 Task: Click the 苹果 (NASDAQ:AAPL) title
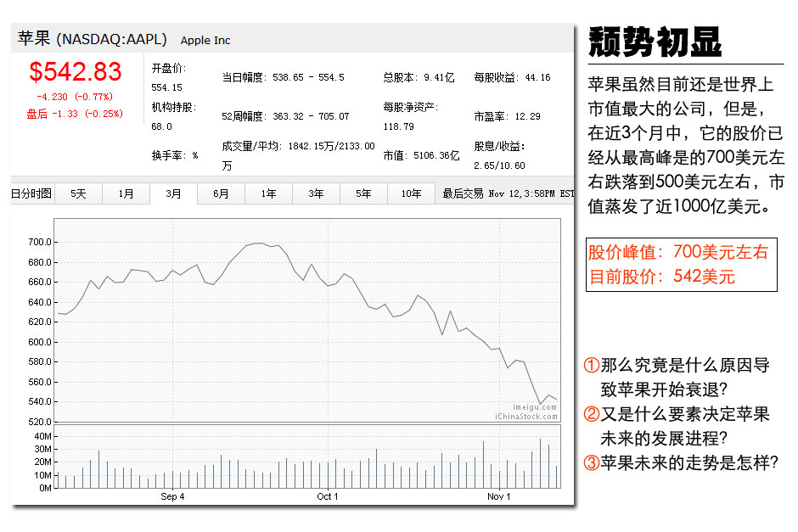[93, 39]
